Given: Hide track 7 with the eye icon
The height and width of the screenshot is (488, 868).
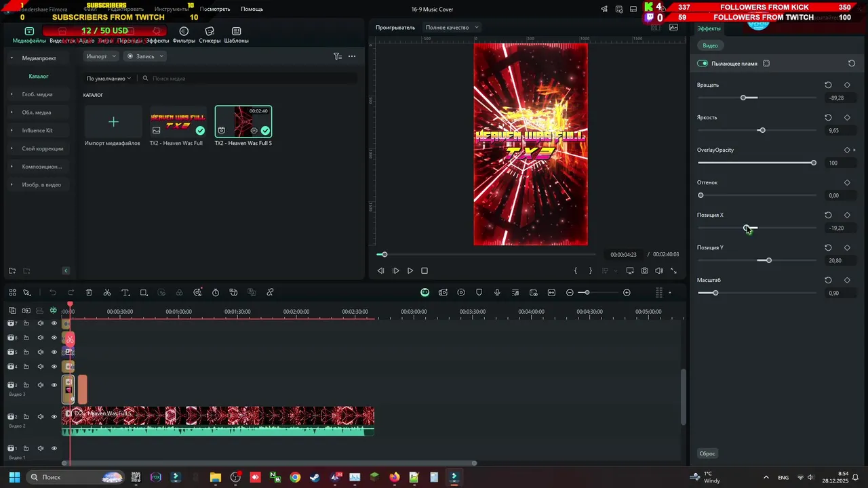Looking at the screenshot, I should click(54, 323).
